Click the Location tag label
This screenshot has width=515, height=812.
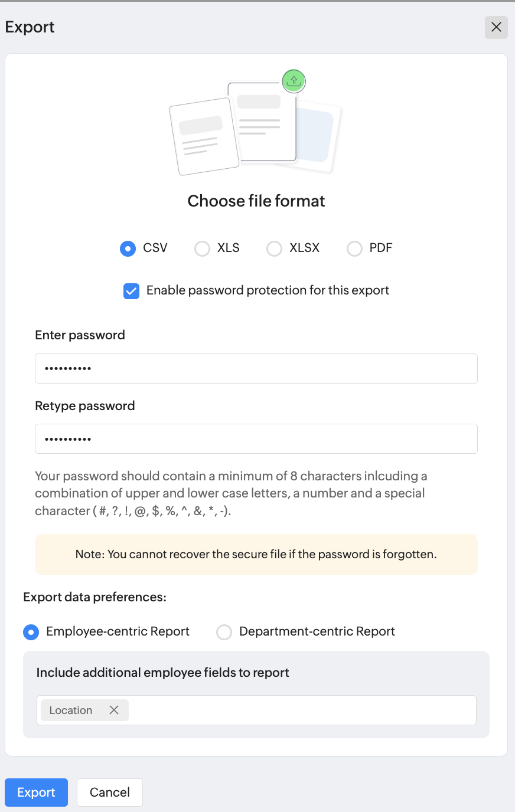(71, 711)
